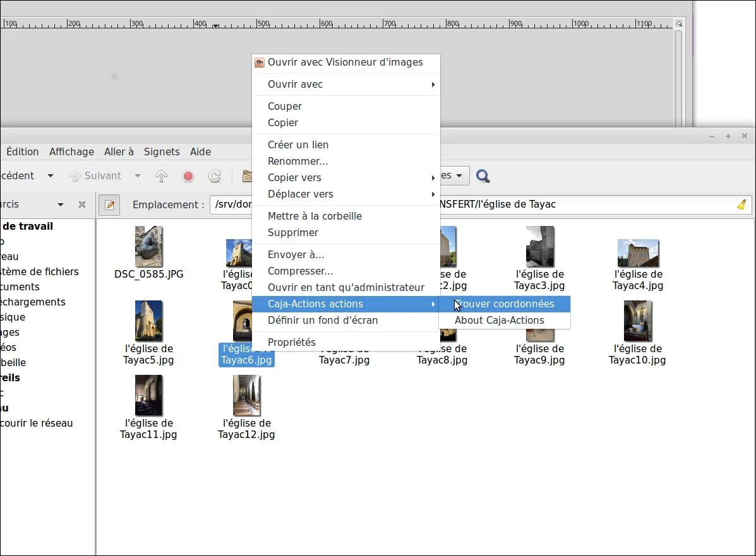
Task: Maximize the file manager window
Action: [x=728, y=136]
